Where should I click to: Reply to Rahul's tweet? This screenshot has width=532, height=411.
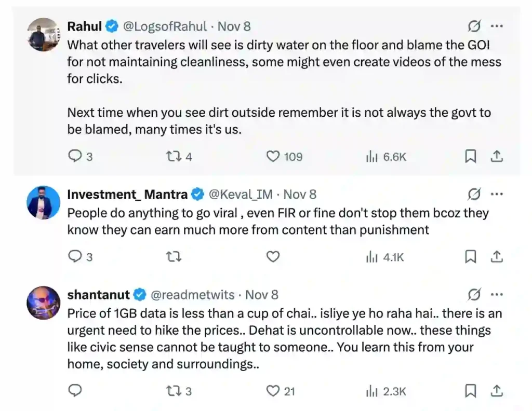point(75,156)
